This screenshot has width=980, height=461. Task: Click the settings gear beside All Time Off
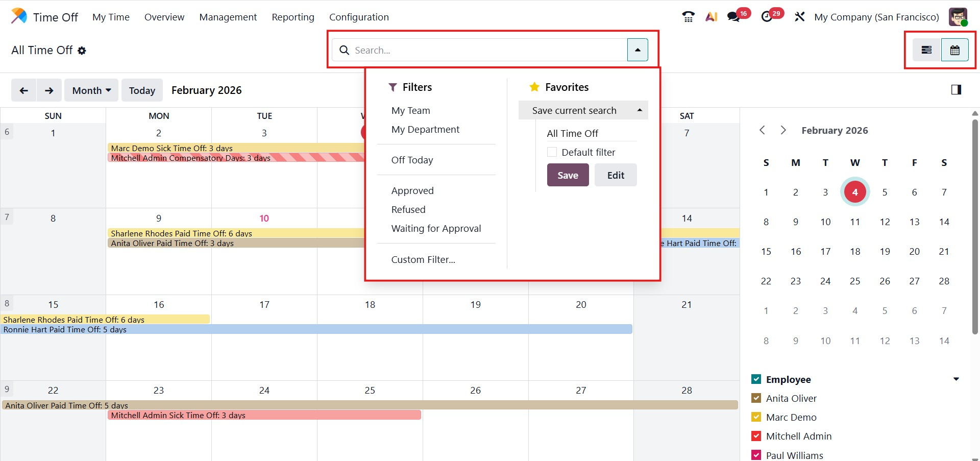pyautogui.click(x=82, y=51)
